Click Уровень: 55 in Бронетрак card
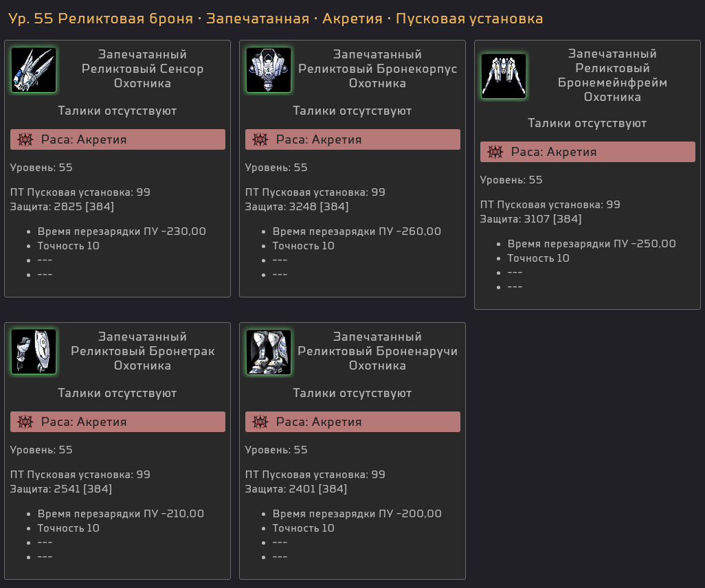705x588 pixels. pyautogui.click(x=41, y=450)
